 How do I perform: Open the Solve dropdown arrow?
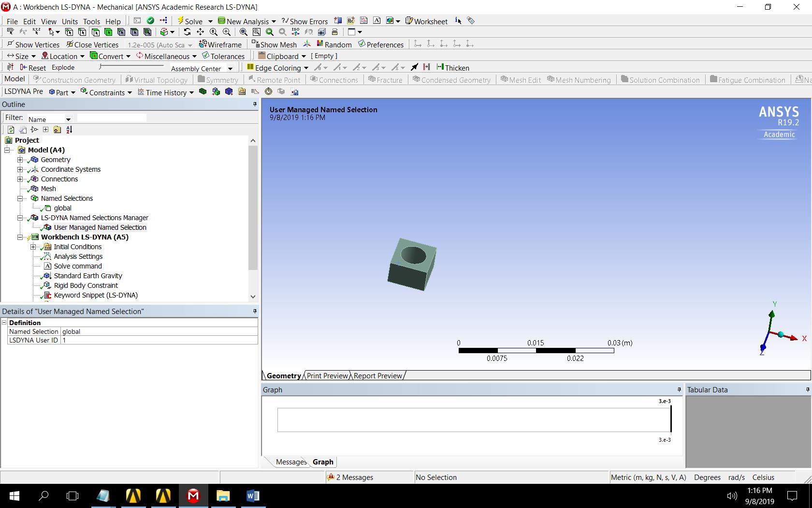(210, 21)
